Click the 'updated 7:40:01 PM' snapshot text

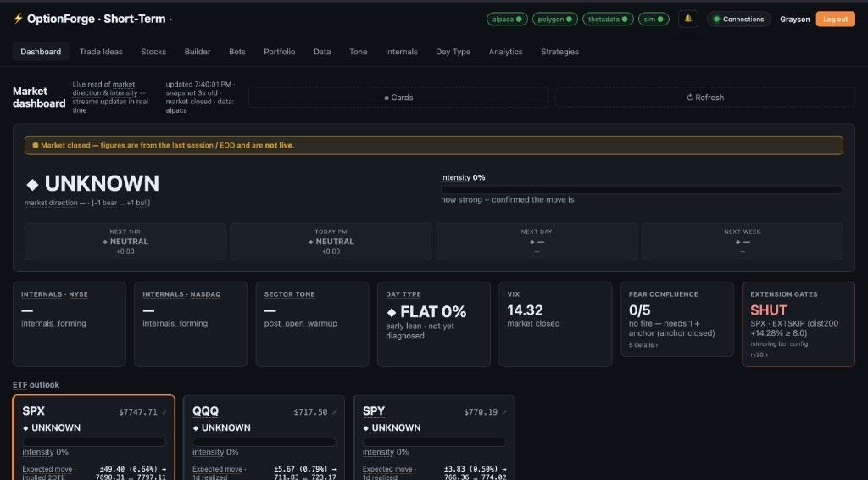[x=200, y=97]
